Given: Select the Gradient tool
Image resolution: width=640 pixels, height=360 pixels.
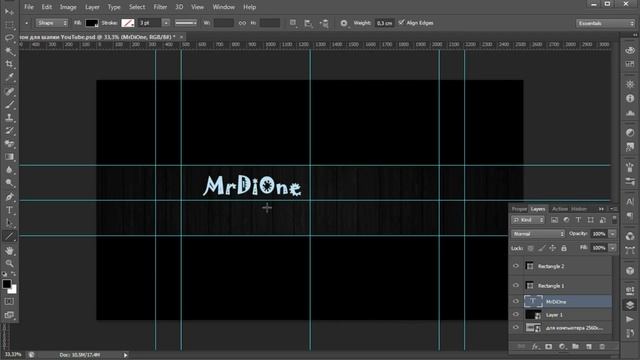Looking at the screenshot, I should tap(9, 157).
